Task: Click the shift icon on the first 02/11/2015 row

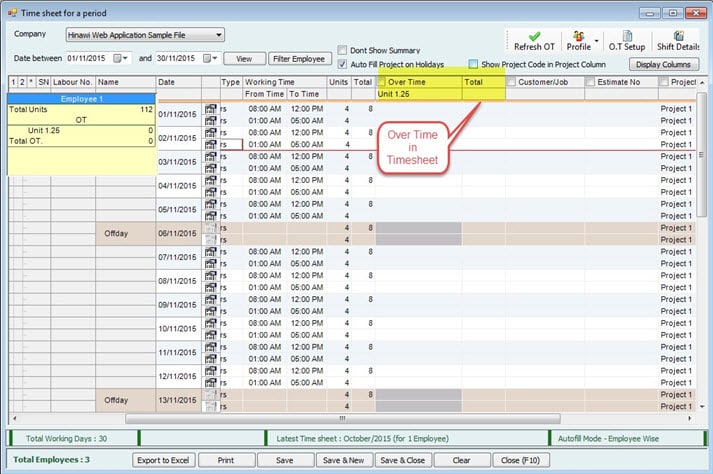Action: (211, 132)
